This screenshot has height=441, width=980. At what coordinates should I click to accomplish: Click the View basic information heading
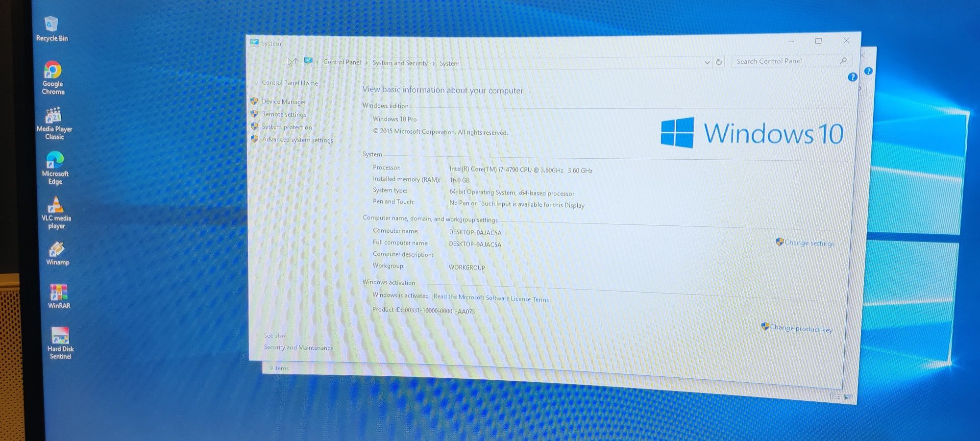click(442, 90)
